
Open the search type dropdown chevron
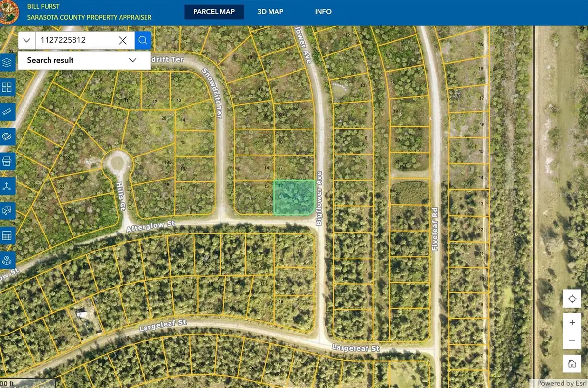26,40
